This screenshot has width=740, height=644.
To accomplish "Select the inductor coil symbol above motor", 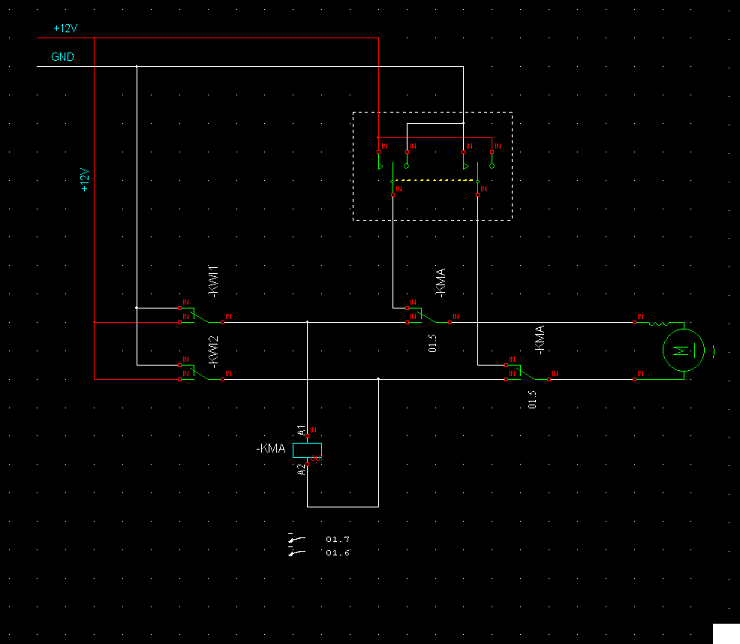I will pos(660,323).
